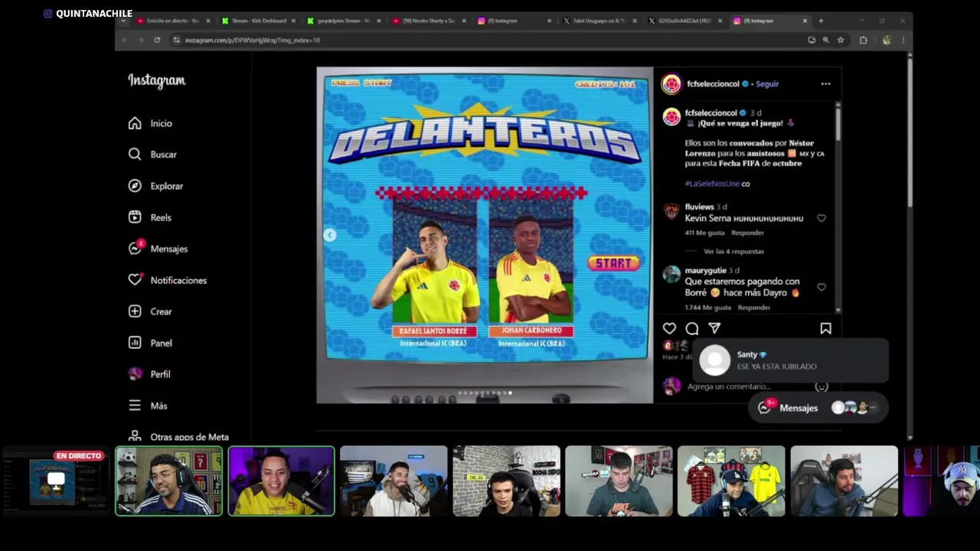Open the tab search dropdown arrow
Viewport: 980px width, 551px height.
click(123, 21)
